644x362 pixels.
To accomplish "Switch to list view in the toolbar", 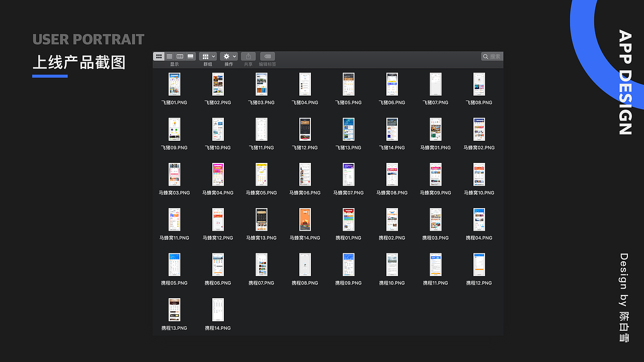I will (x=170, y=56).
